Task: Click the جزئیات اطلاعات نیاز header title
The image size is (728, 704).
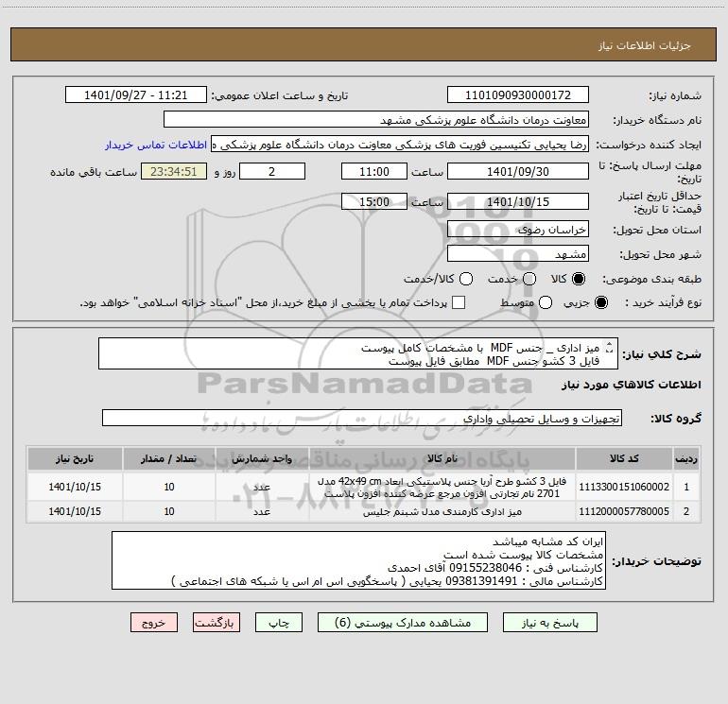Action: click(645, 45)
